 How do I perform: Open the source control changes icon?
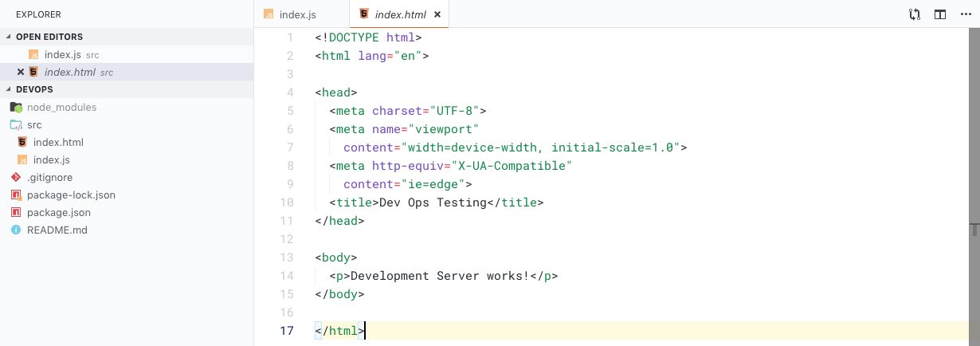click(x=915, y=14)
